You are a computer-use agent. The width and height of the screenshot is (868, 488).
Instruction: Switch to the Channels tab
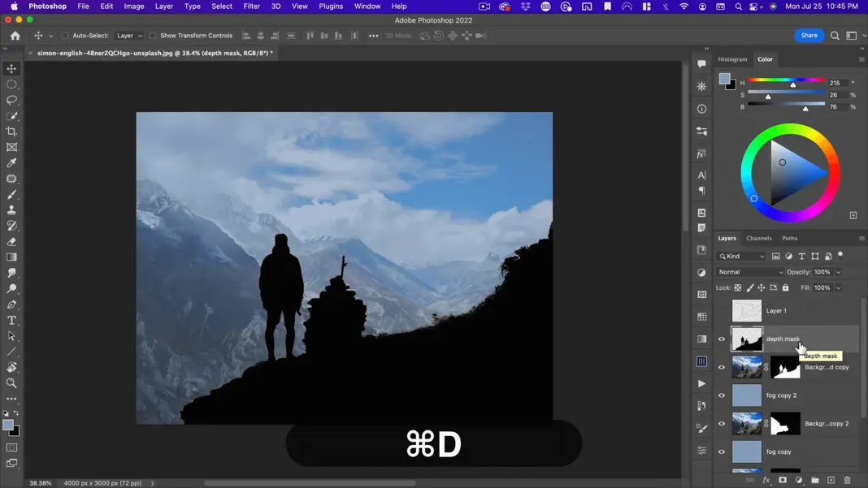758,239
